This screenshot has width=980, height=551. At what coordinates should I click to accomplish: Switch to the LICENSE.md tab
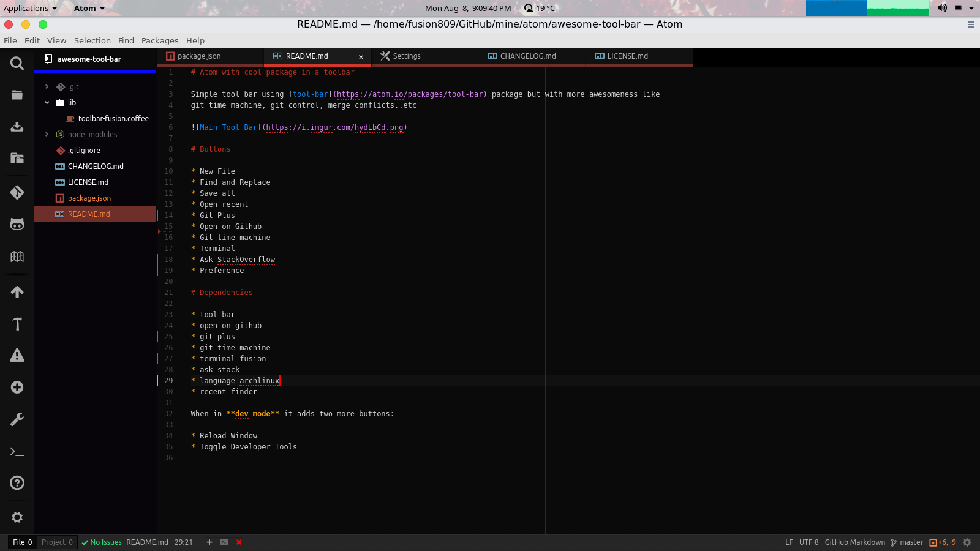click(x=639, y=56)
